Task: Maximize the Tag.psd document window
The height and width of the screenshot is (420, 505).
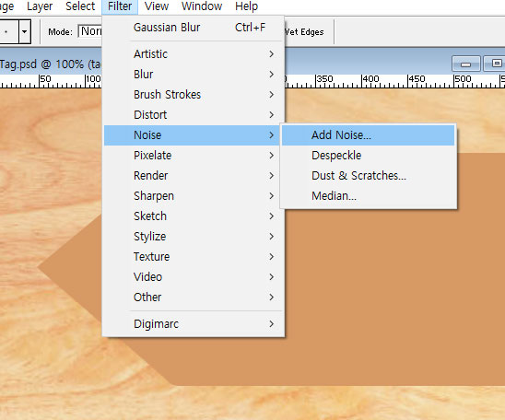Action: [494, 64]
